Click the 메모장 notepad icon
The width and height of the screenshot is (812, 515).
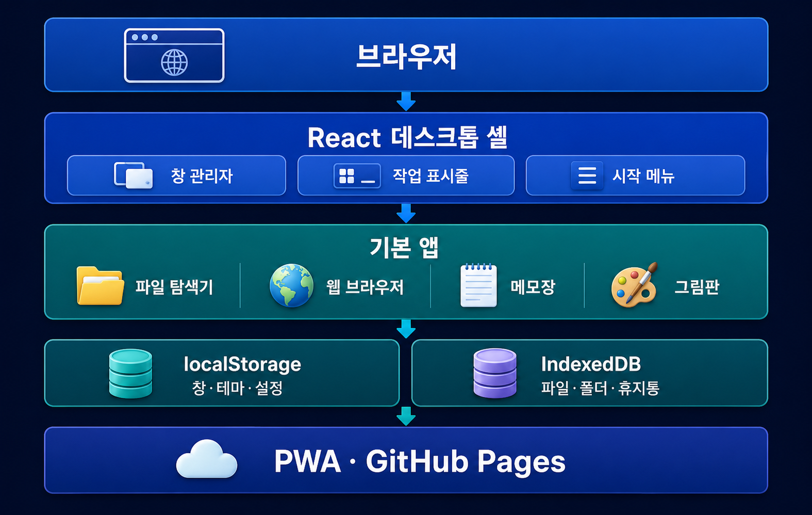tap(478, 285)
